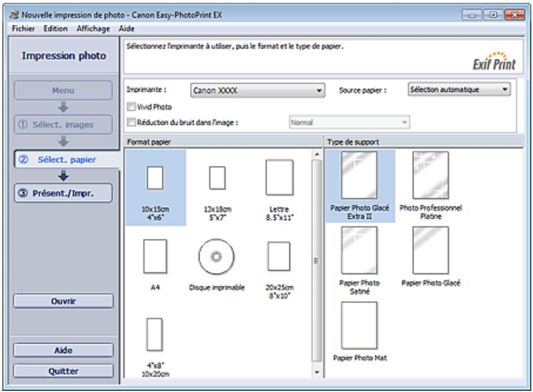Click the Ouvrir button
This screenshot has height=392, width=533.
click(x=63, y=301)
